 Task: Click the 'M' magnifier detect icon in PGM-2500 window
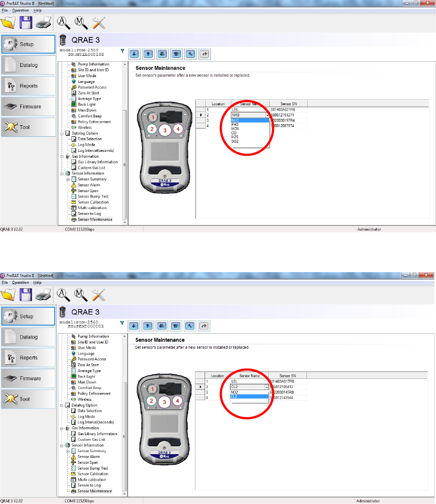pos(81,23)
